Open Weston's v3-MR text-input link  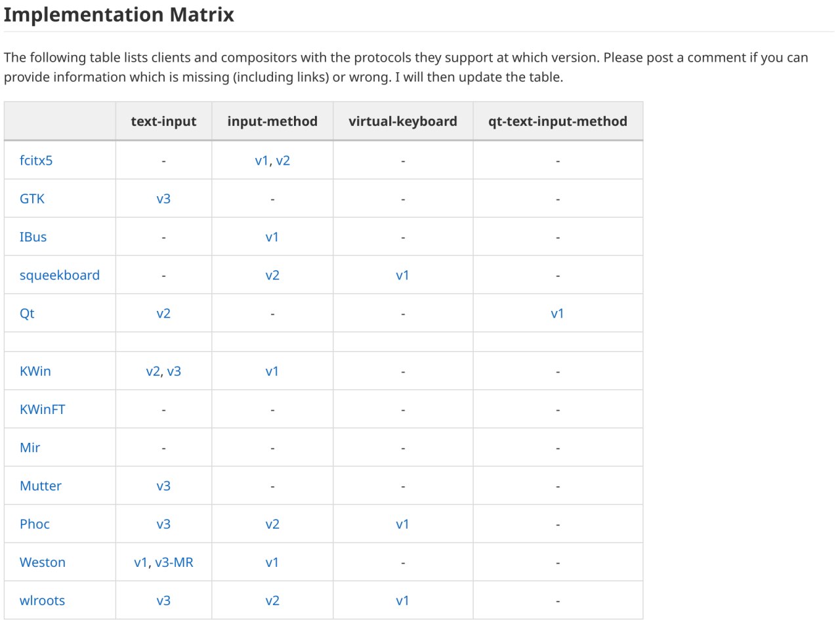[x=175, y=562]
